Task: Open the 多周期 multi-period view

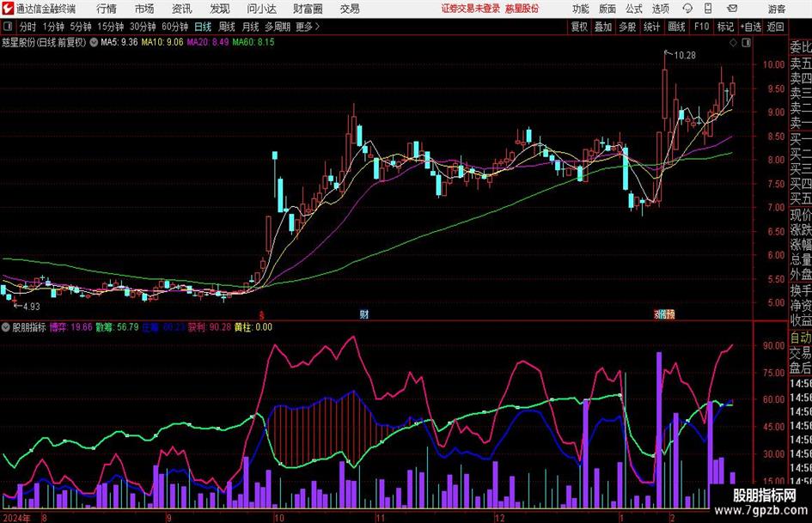Action: (278, 27)
